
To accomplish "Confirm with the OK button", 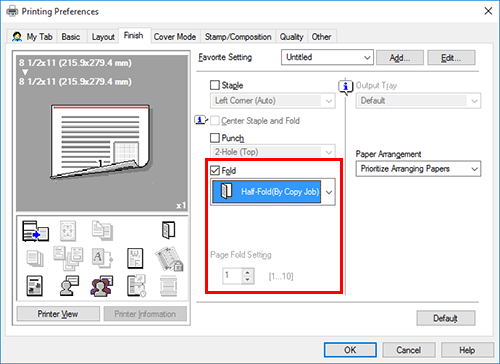I will pos(350,350).
